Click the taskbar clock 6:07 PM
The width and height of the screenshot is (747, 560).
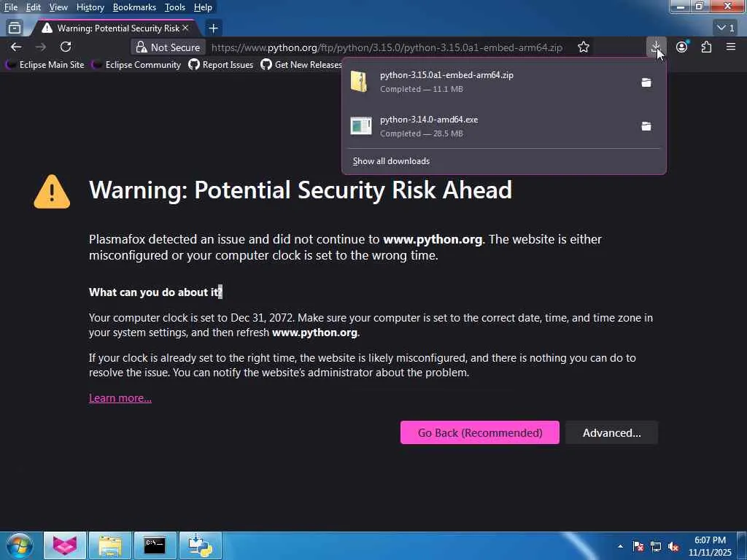pyautogui.click(x=710, y=546)
